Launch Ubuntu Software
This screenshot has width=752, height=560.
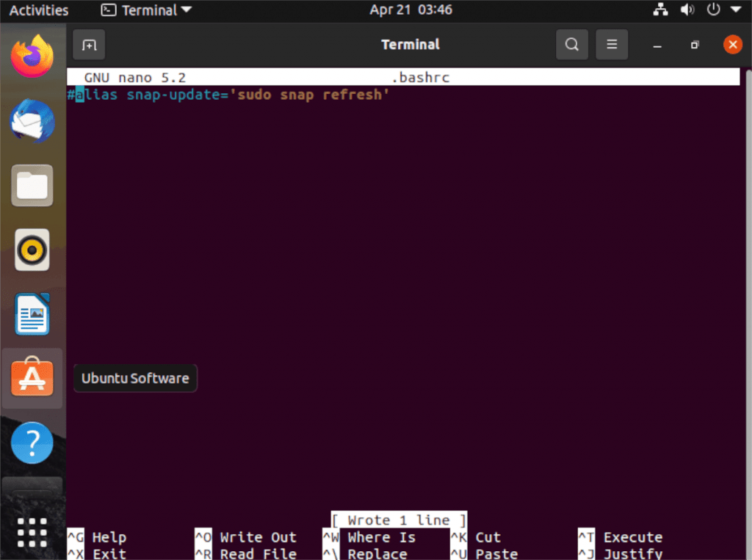[x=32, y=378]
